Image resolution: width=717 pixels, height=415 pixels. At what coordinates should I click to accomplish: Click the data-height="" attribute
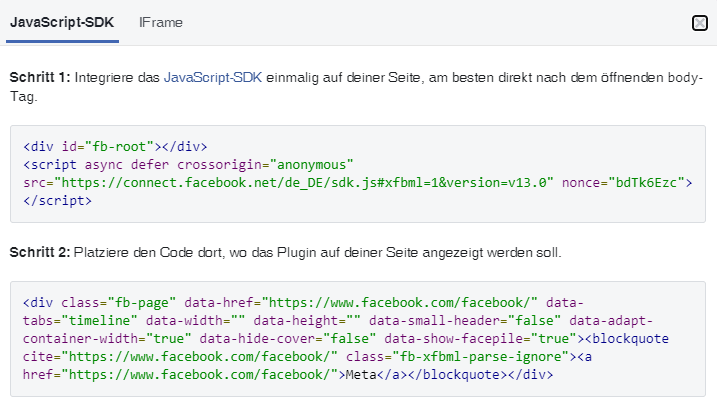click(307, 320)
